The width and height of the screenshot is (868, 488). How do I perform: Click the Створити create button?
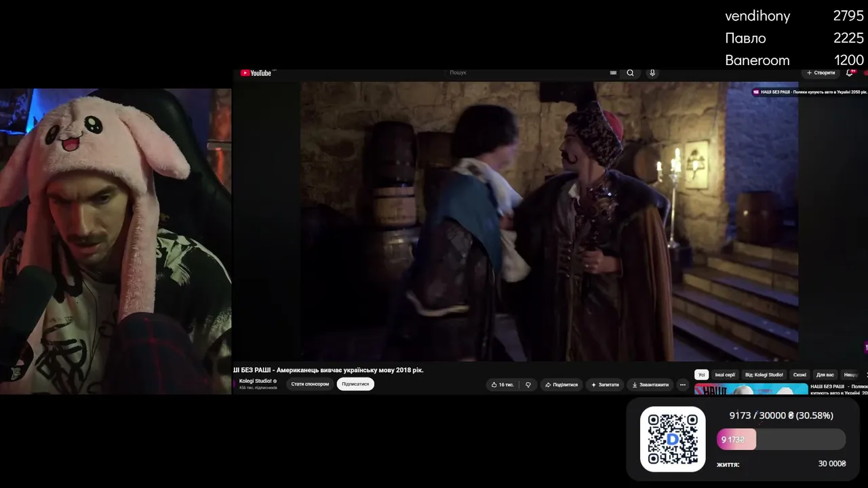tap(821, 73)
